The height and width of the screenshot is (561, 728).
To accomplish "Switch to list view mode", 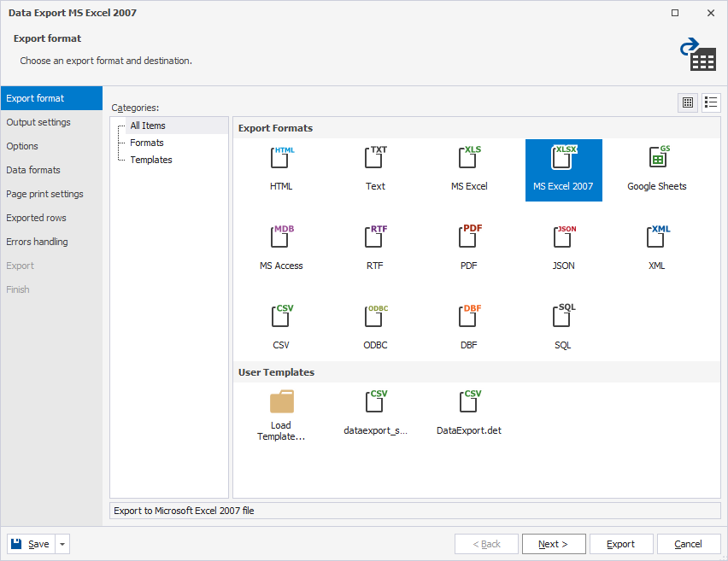I will [711, 102].
